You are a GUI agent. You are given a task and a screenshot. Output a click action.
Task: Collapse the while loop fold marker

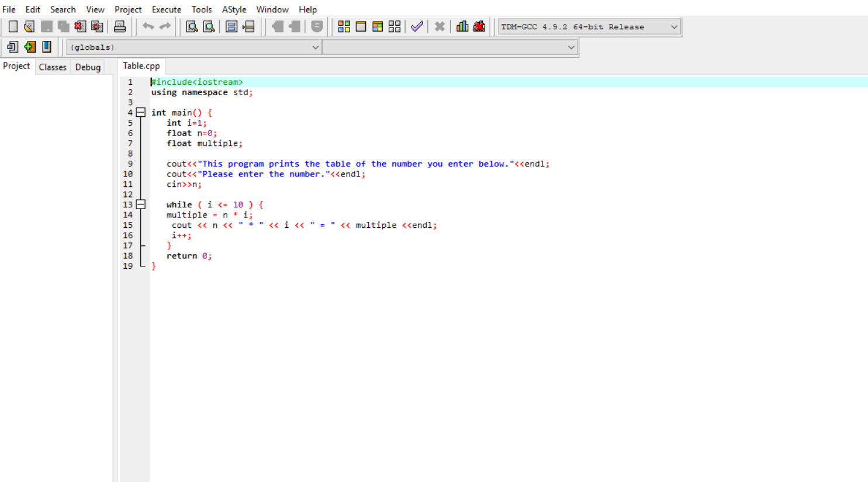[141, 204]
